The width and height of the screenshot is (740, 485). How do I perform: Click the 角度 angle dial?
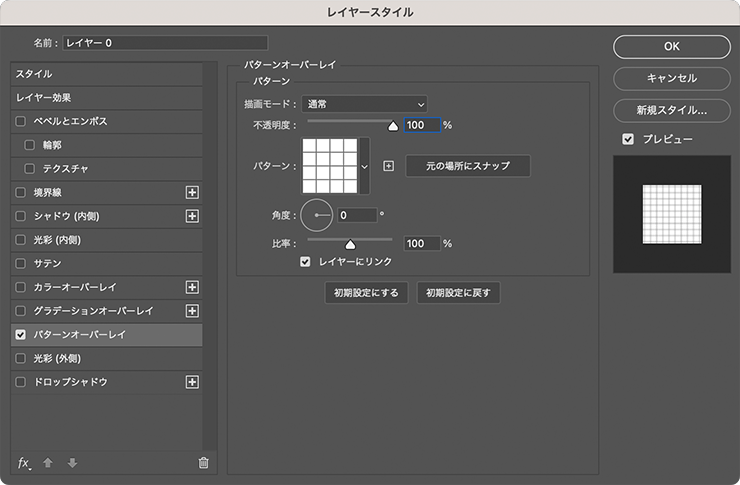click(316, 215)
